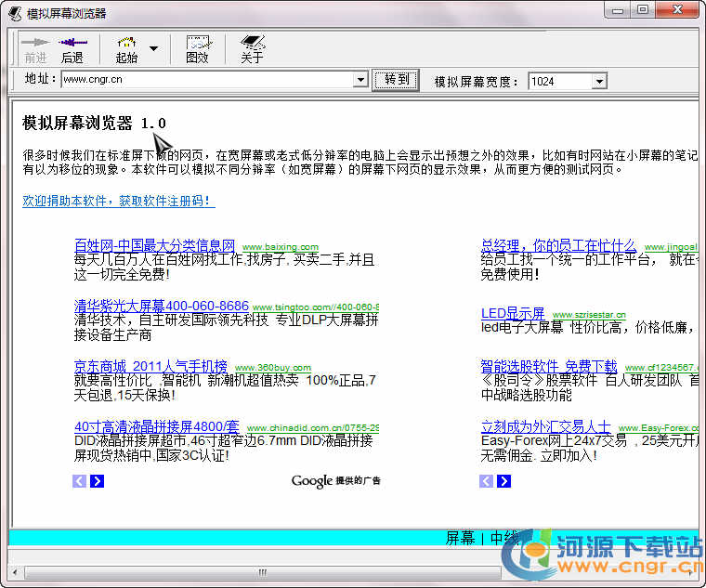The image size is (706, 588).
Task: Open the LED显示屏 ad link
Action: (x=513, y=314)
